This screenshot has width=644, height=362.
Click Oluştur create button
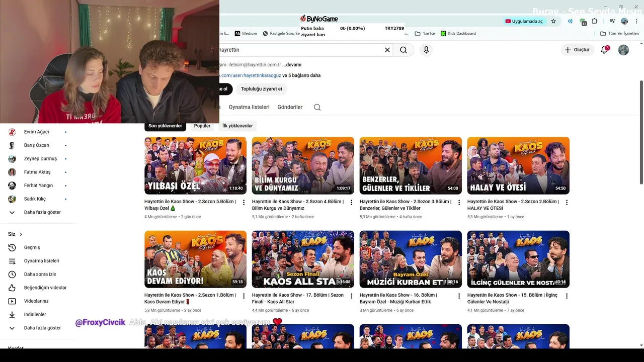click(577, 50)
